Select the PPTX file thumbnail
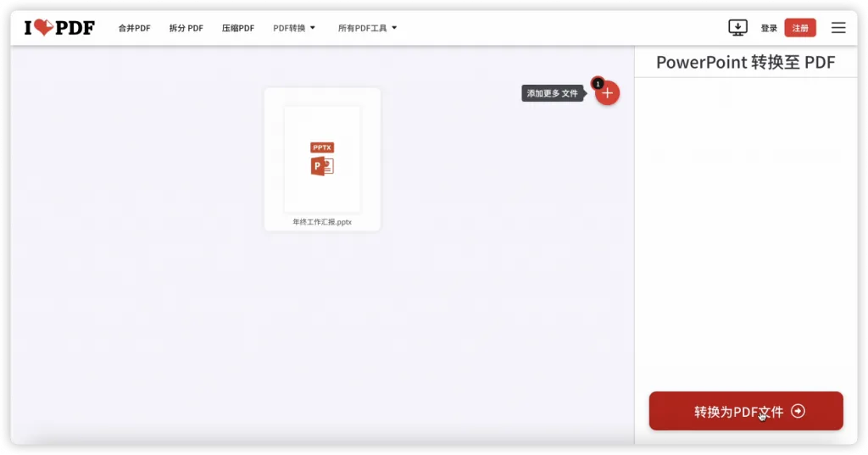Image resolution: width=868 pixels, height=455 pixels. (x=322, y=159)
